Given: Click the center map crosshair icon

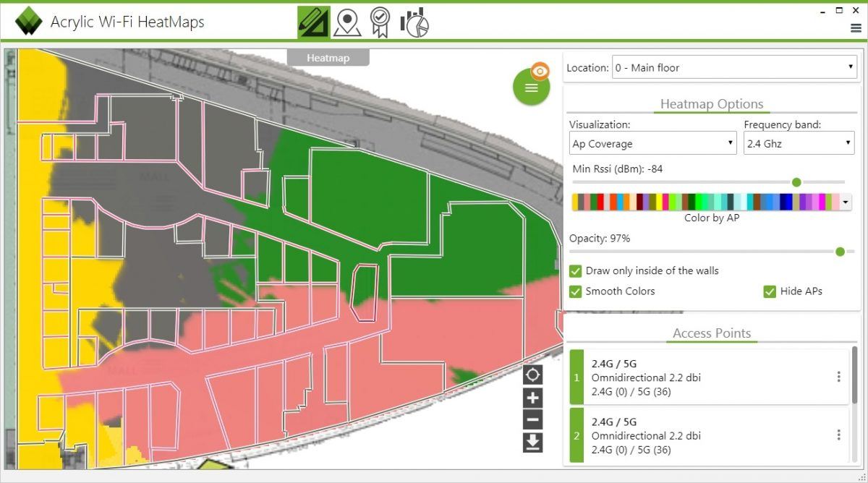Looking at the screenshot, I should click(532, 375).
